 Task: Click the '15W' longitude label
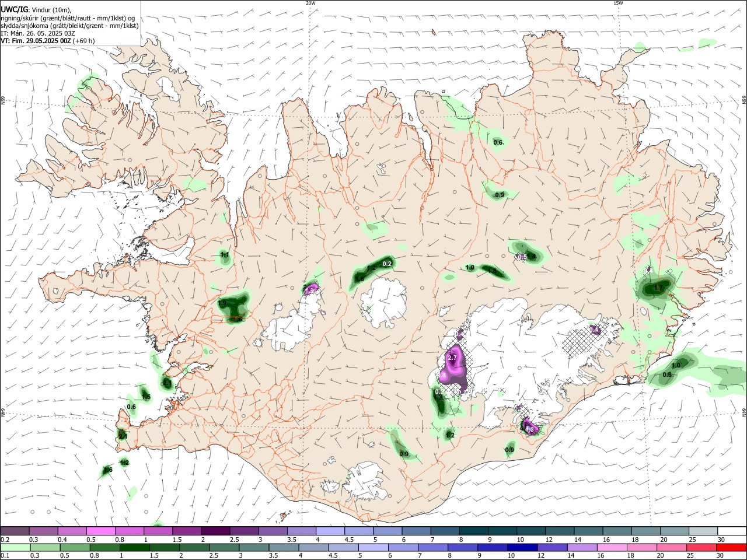click(618, 2)
